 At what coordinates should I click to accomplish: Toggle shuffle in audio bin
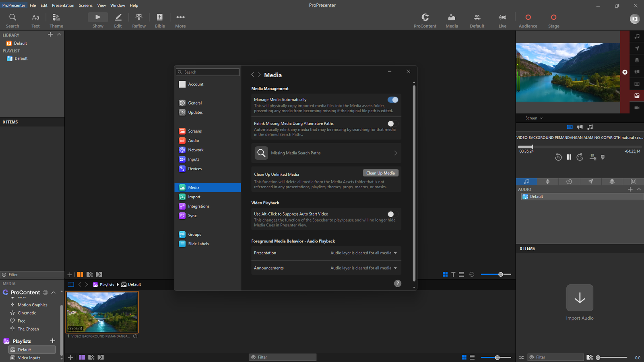pos(522,358)
